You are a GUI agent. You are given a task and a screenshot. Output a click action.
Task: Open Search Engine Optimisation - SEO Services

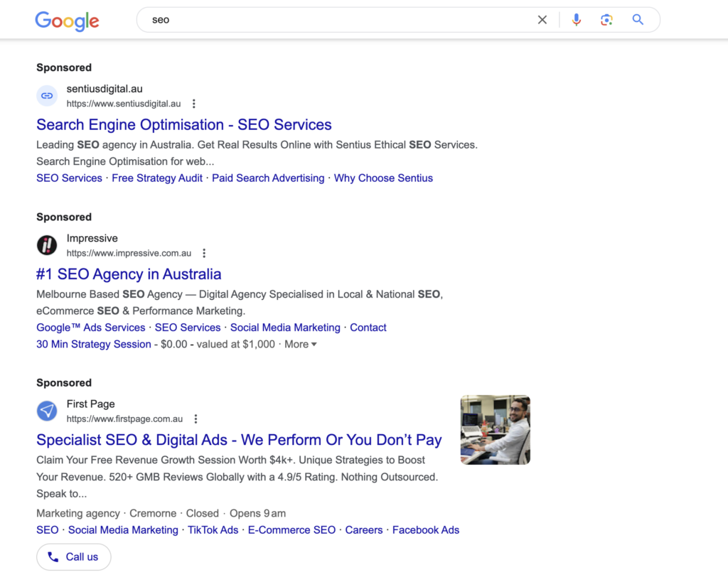pos(184,125)
